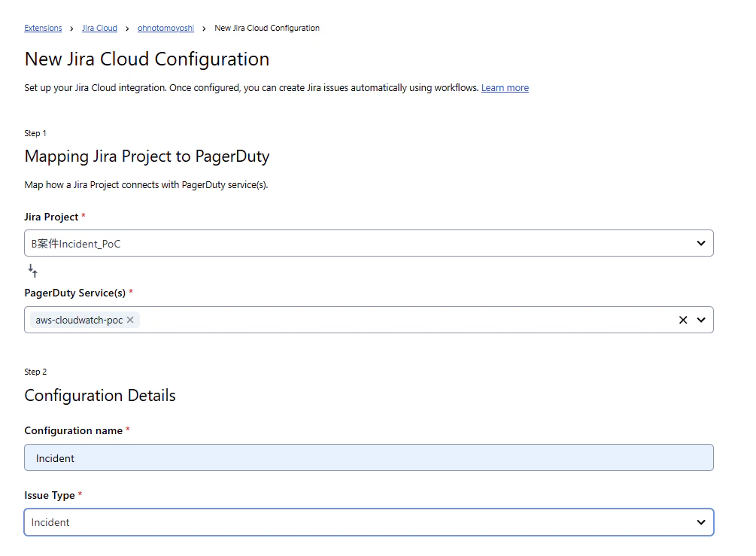This screenshot has width=756, height=556.
Task: Open the Learn more link
Action: [x=505, y=88]
